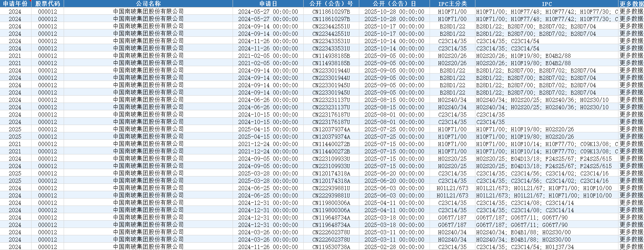This screenshot has width=644, height=250.
Task: Click the lower CN118610297B cell
Action: (x=331, y=19)
